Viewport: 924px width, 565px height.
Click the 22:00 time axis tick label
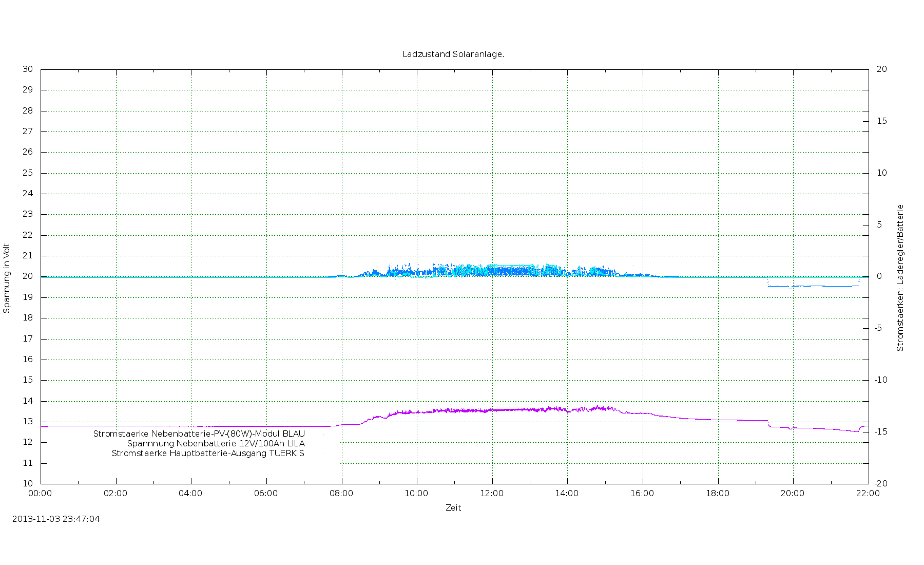[x=868, y=494]
